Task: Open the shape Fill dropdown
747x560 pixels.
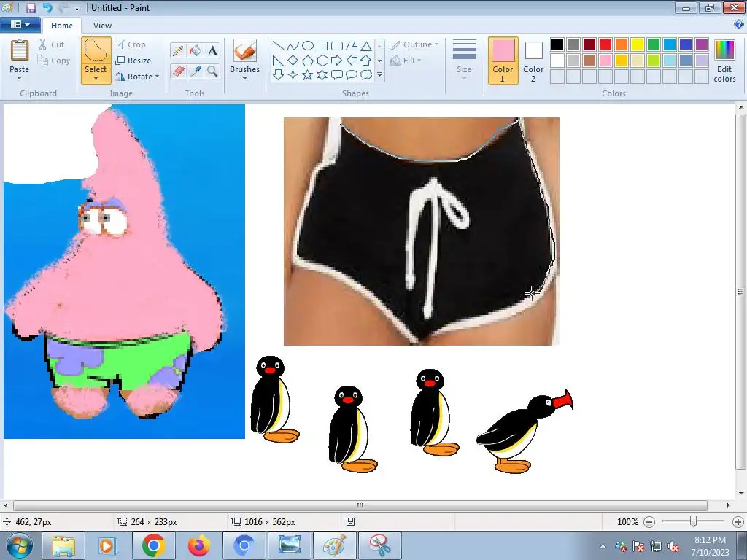Action: click(x=406, y=61)
